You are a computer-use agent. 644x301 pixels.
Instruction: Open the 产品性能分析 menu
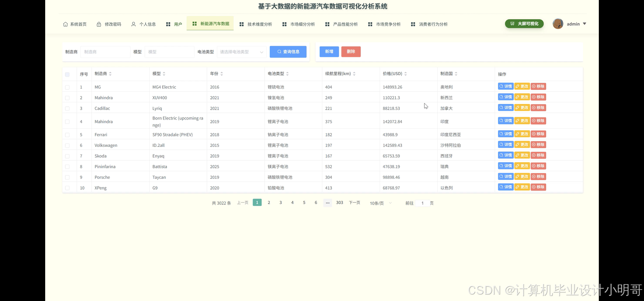342,24
